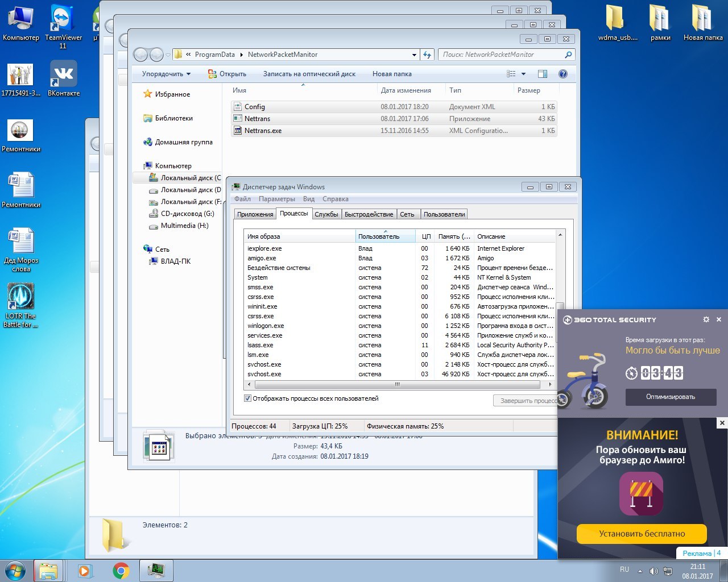Close the 360 Total Security popup
The height and width of the screenshot is (582, 728).
(x=719, y=319)
